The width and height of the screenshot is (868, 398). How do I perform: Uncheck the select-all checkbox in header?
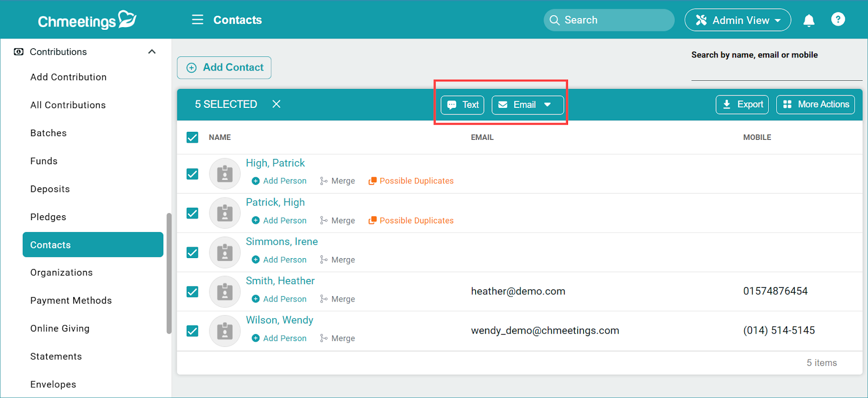click(193, 138)
